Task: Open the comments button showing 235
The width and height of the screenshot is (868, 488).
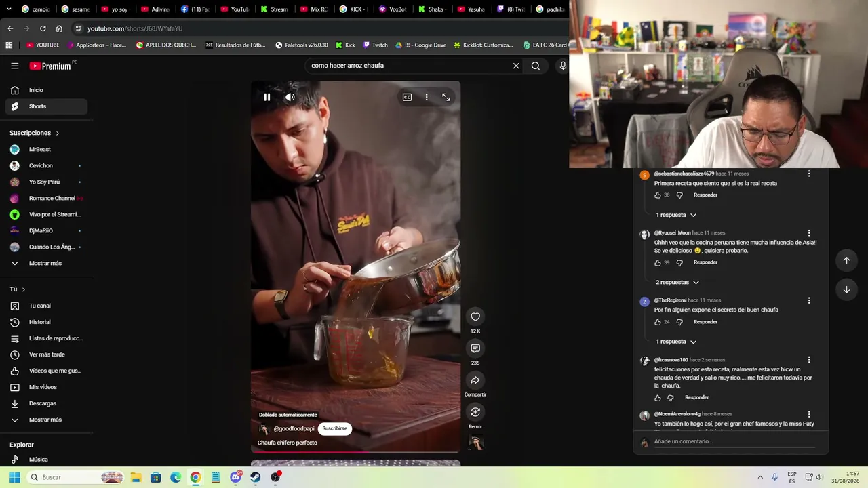Action: coord(475,348)
